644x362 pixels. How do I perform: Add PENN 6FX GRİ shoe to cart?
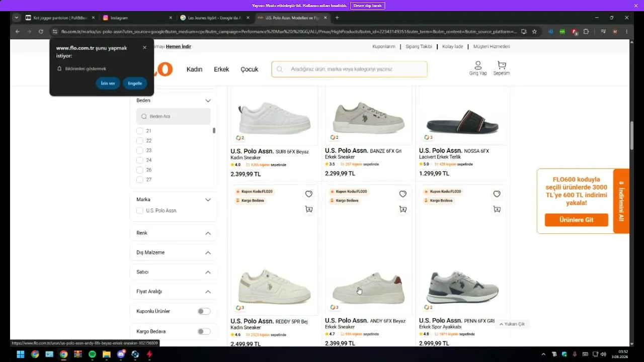coord(497,209)
